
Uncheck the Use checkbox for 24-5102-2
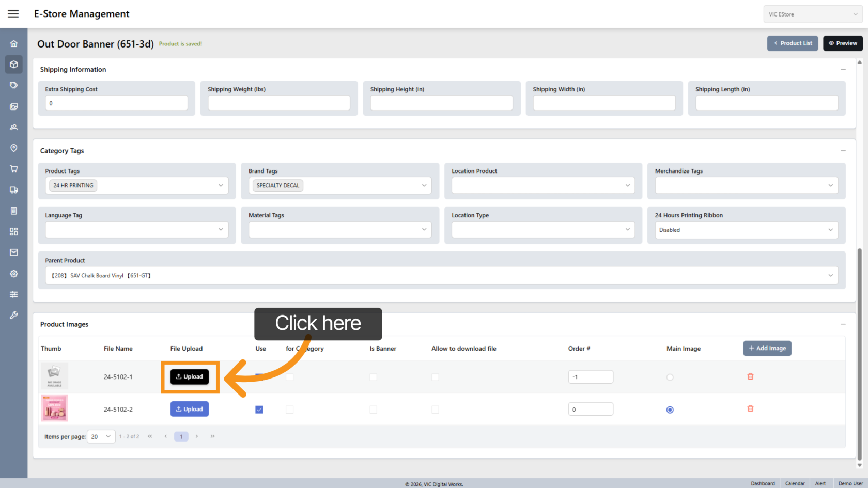pyautogui.click(x=259, y=410)
